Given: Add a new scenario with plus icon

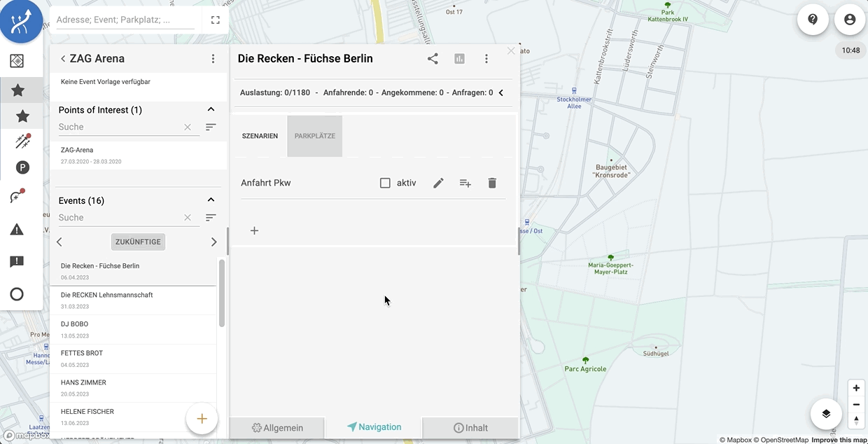Looking at the screenshot, I should [254, 230].
